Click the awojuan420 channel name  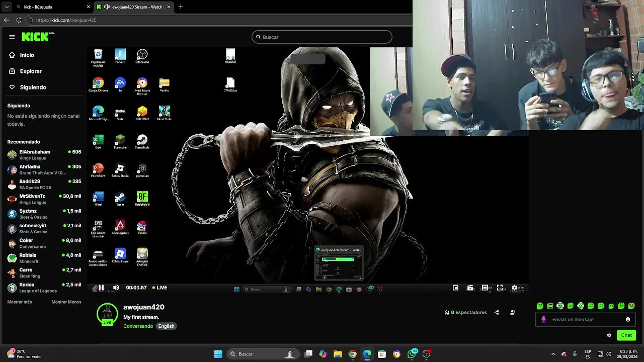144,307
